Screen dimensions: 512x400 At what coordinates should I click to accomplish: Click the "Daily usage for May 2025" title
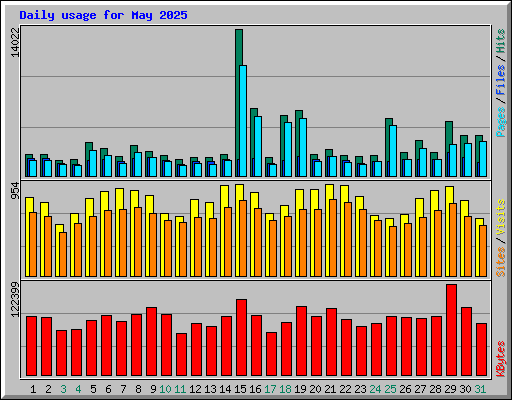[x=103, y=15]
